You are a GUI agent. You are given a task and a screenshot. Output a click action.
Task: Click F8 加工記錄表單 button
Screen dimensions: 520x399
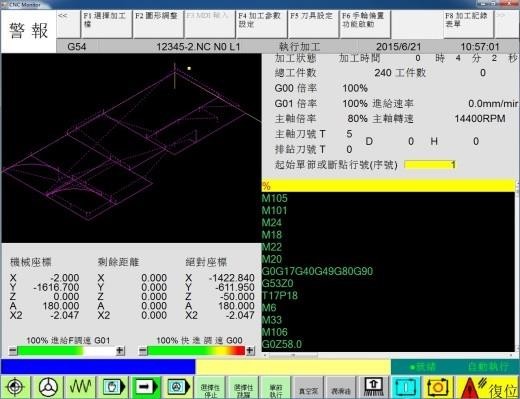pos(468,24)
